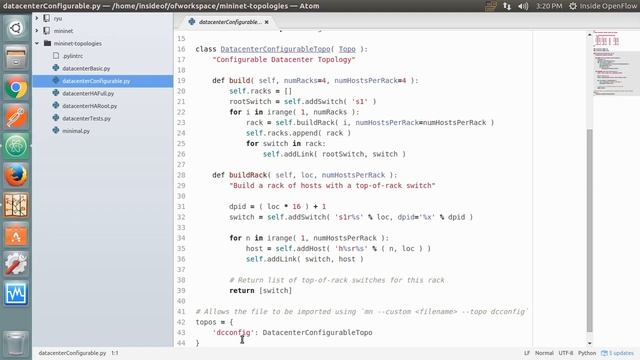640x360 pixels.
Task: Click the clock showing 3:20 PM
Action: coord(549,6)
